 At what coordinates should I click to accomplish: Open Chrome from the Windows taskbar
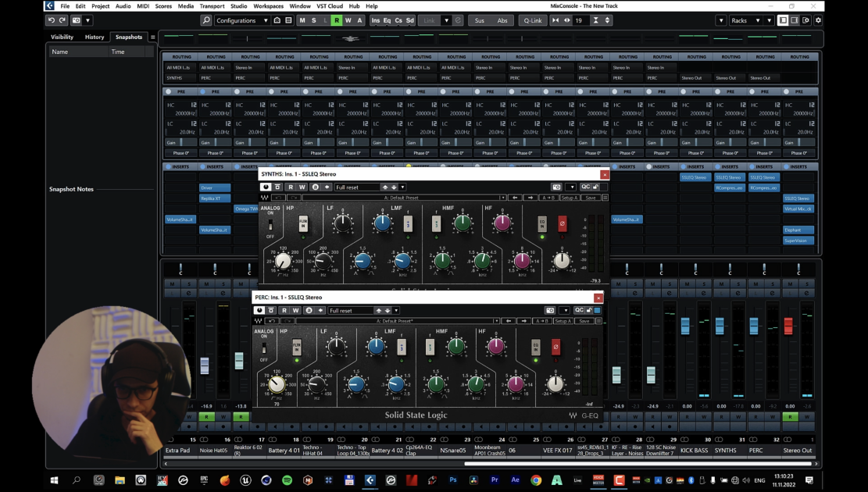[x=536, y=480]
